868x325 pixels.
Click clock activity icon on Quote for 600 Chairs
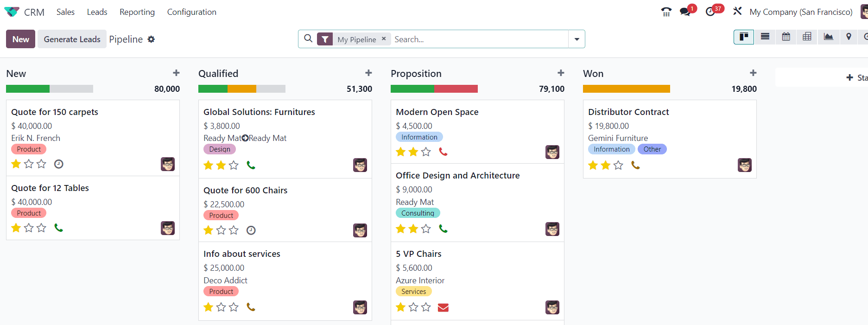point(251,230)
